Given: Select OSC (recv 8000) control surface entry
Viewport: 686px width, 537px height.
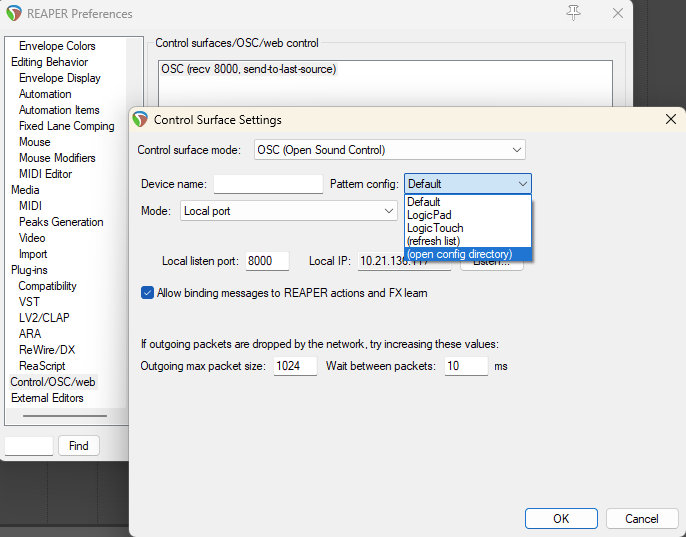Looking at the screenshot, I should click(248, 69).
